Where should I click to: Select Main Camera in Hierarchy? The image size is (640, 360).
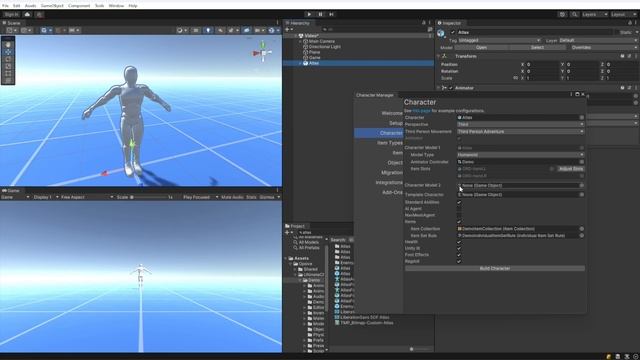pos(322,41)
